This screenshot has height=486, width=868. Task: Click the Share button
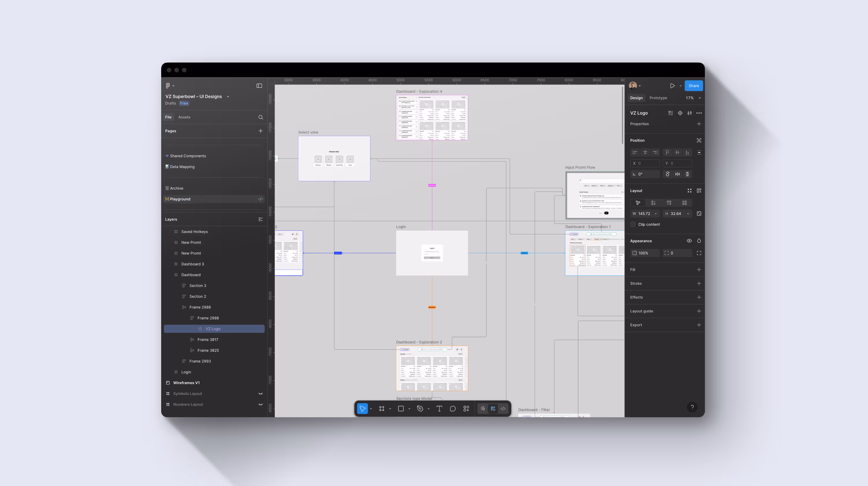694,86
